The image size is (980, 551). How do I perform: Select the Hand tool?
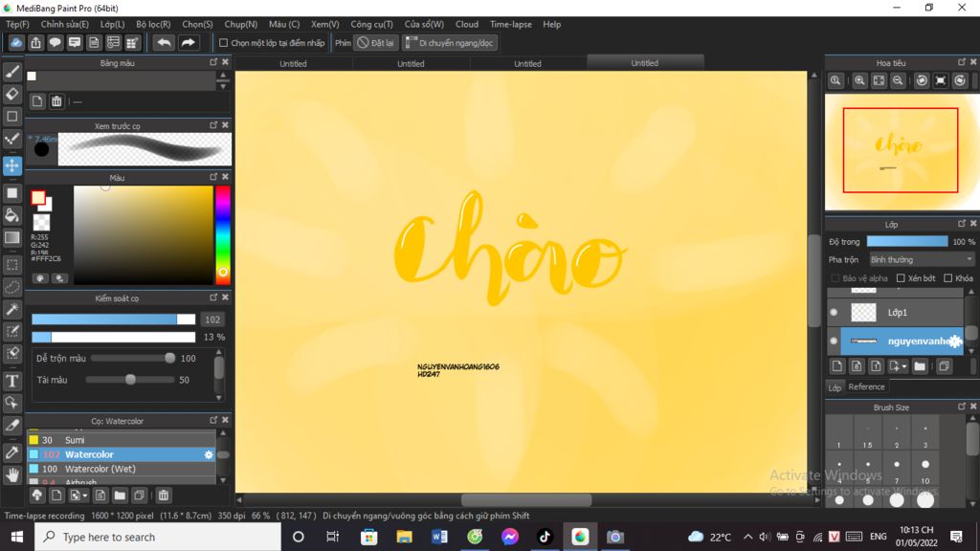pos(11,474)
